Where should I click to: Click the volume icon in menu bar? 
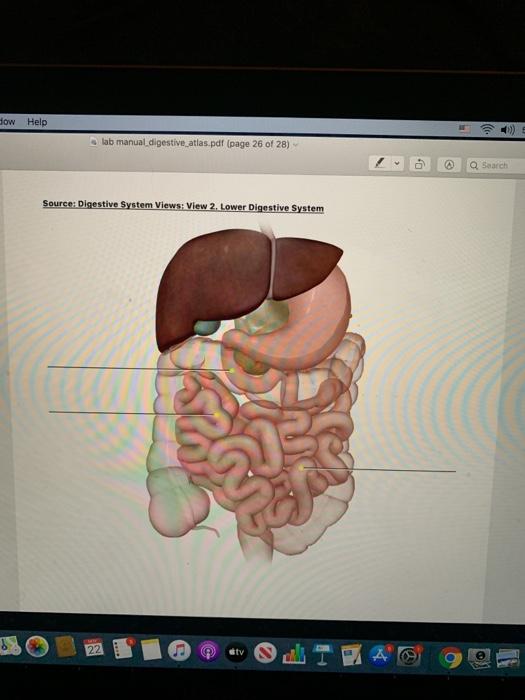(x=508, y=130)
